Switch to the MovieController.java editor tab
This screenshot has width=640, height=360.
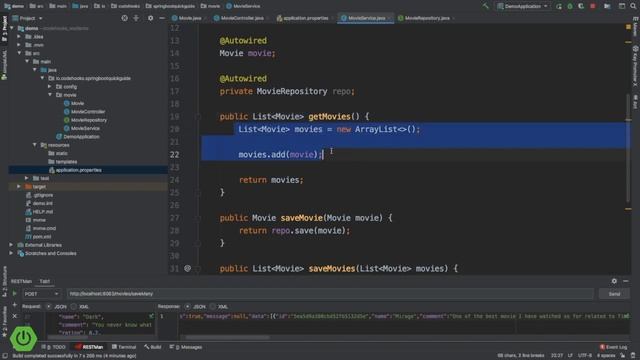point(241,18)
